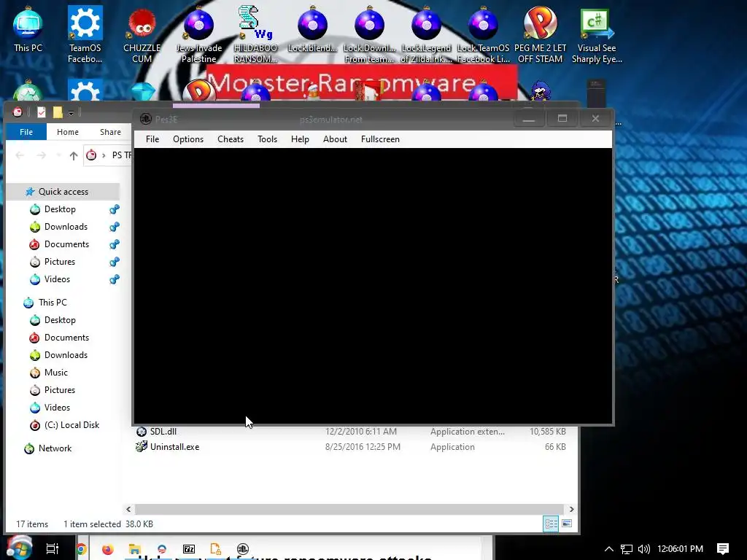The height and width of the screenshot is (560, 747).
Task: Click the horizontal scrollbar track in Explorer
Action: [349, 509]
